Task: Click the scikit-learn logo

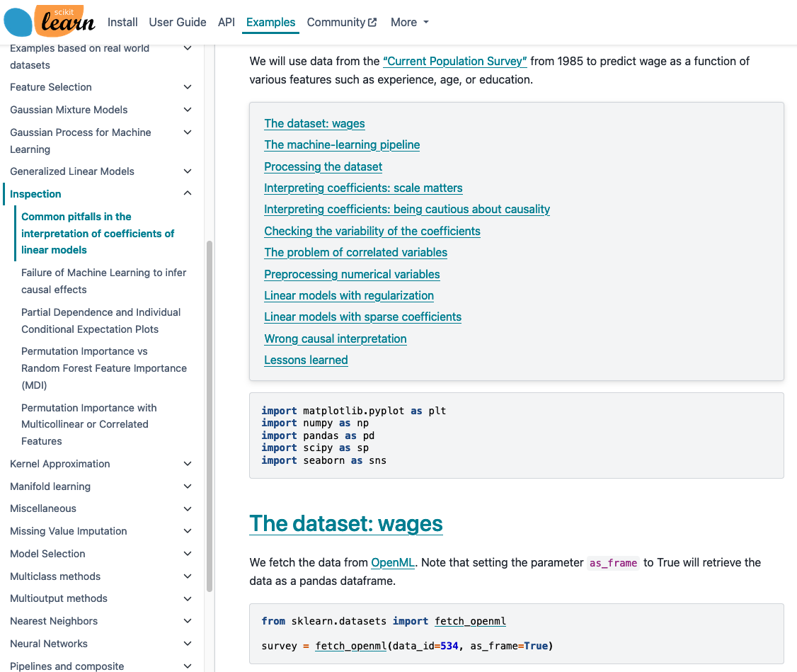Action: tap(50, 21)
